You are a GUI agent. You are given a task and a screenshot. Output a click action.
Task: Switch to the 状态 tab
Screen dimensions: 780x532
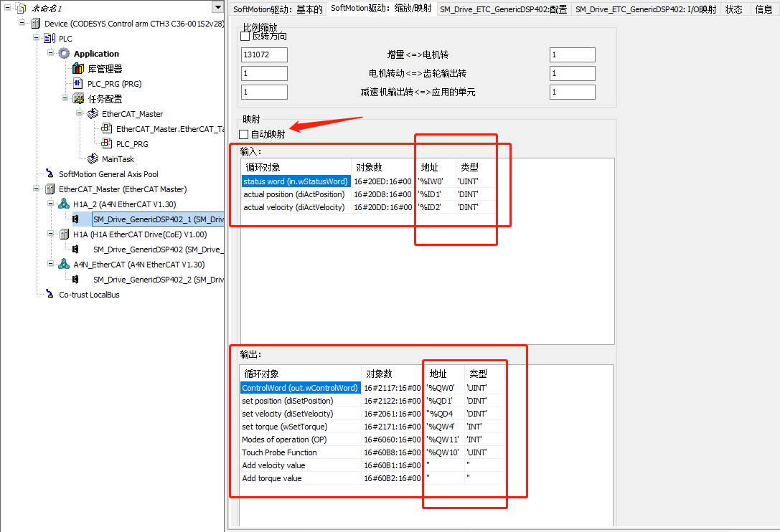point(734,9)
